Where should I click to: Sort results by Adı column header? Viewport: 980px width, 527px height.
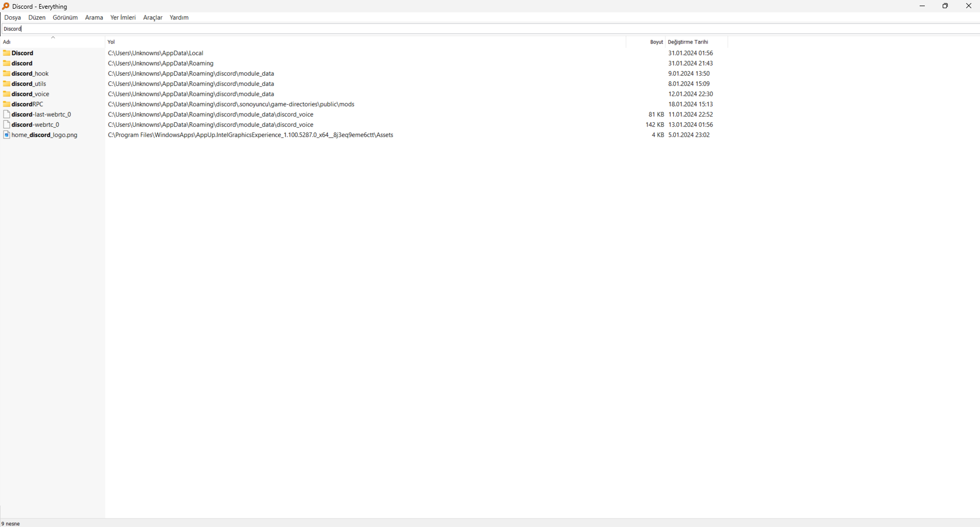[x=53, y=42]
